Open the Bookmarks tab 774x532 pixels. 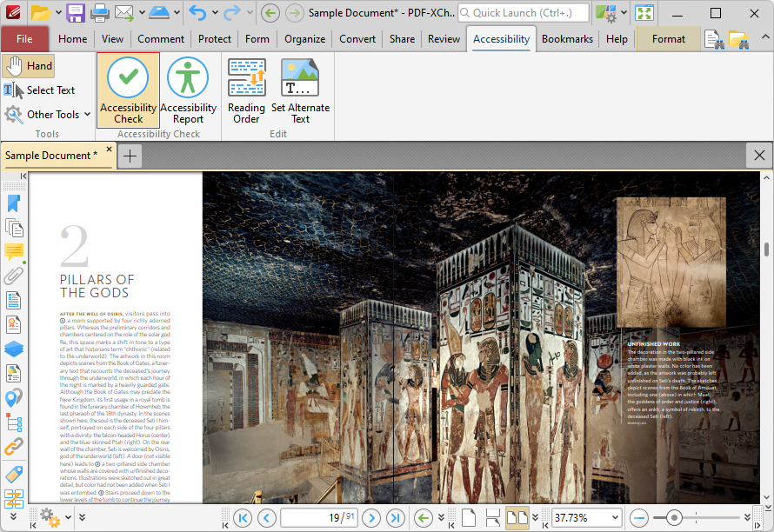coord(567,39)
